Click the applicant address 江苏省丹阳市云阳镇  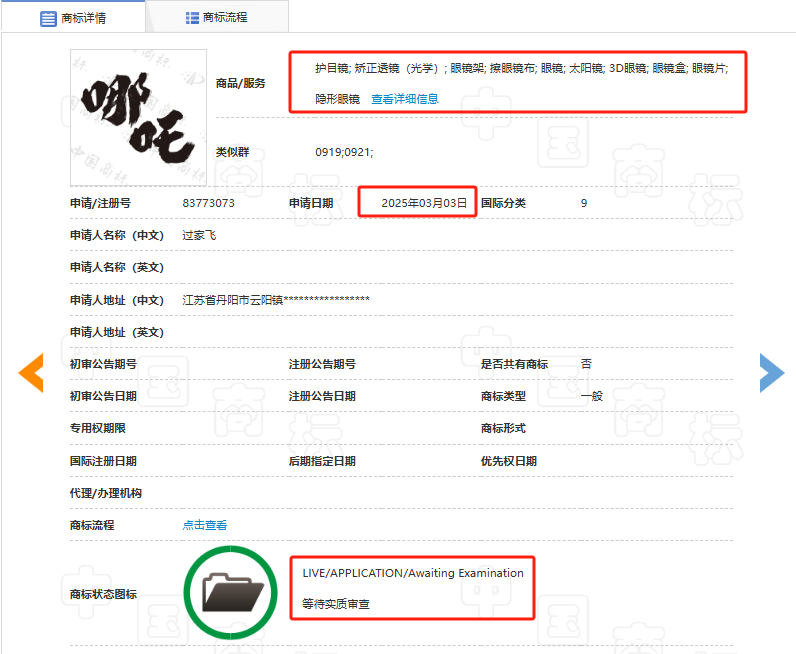(x=232, y=299)
